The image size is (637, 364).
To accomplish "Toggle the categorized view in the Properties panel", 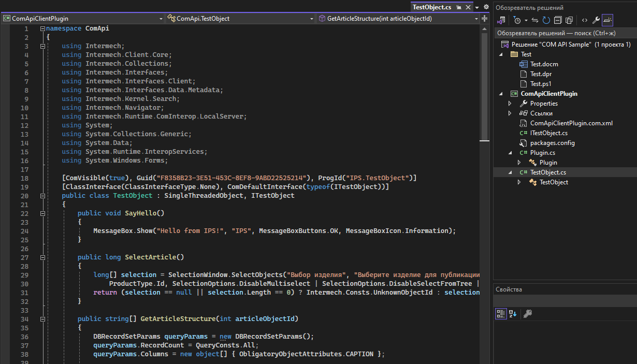I will (x=500, y=313).
